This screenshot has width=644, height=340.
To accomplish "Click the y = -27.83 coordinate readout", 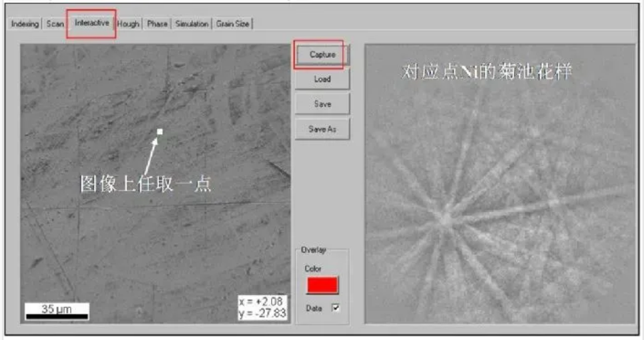I will [262, 313].
